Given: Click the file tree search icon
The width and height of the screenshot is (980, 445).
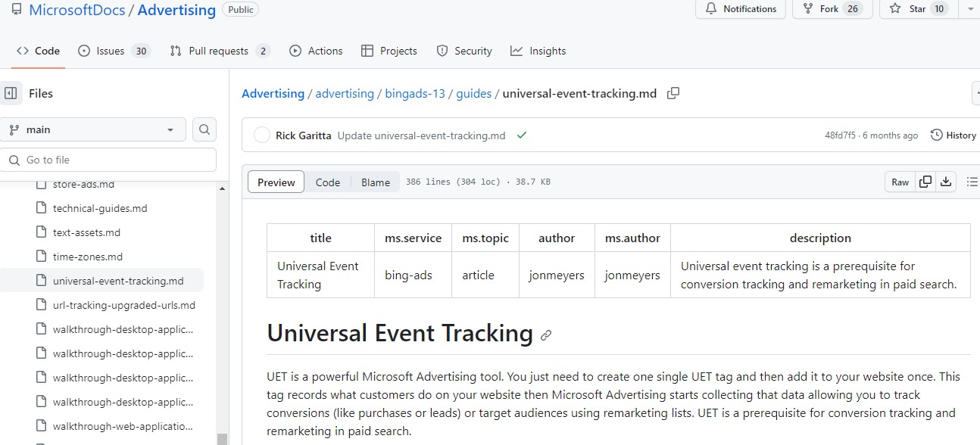Looking at the screenshot, I should point(204,129).
